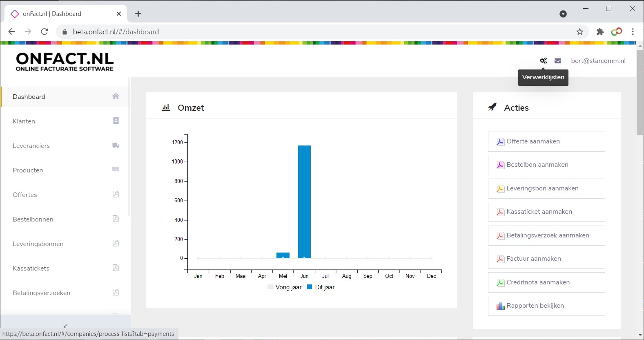Viewport: 644px width, 340px height.
Task: Open the Verwerklijsten gears icon
Action: pos(543,61)
